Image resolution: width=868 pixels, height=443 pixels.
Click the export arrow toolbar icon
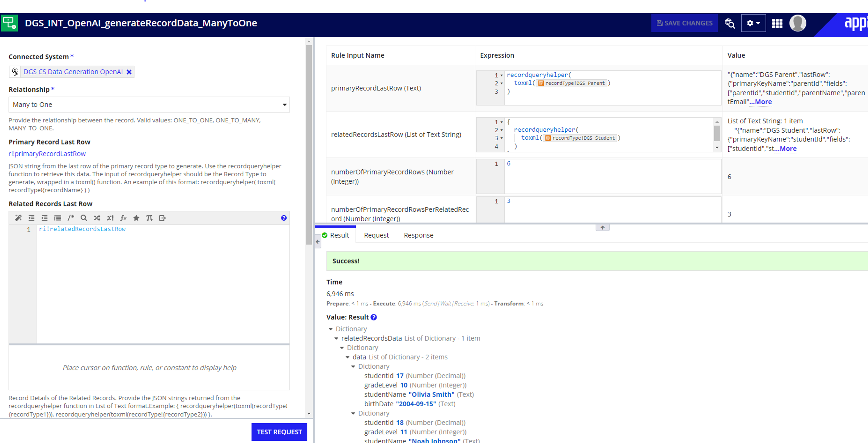[x=163, y=218]
